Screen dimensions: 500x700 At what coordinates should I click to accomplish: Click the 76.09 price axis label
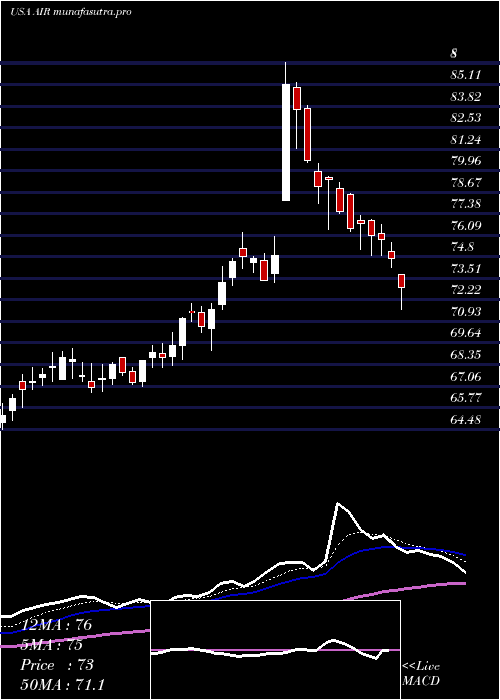coord(466,226)
